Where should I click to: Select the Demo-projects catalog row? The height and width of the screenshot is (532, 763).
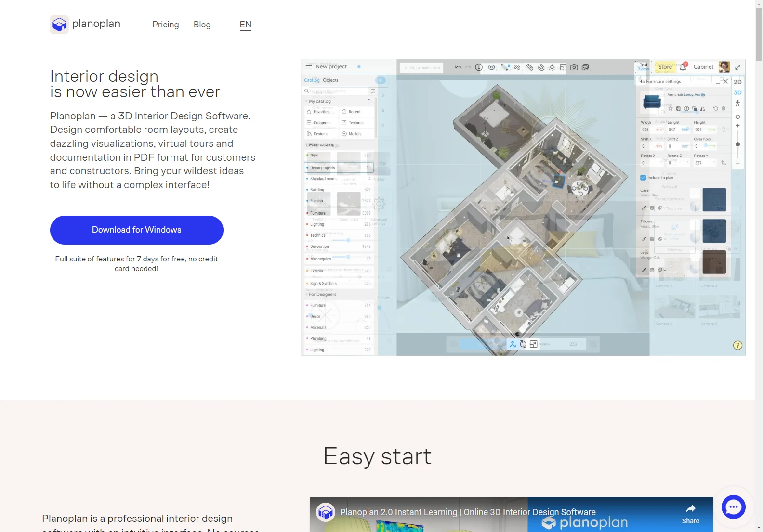[339, 168]
